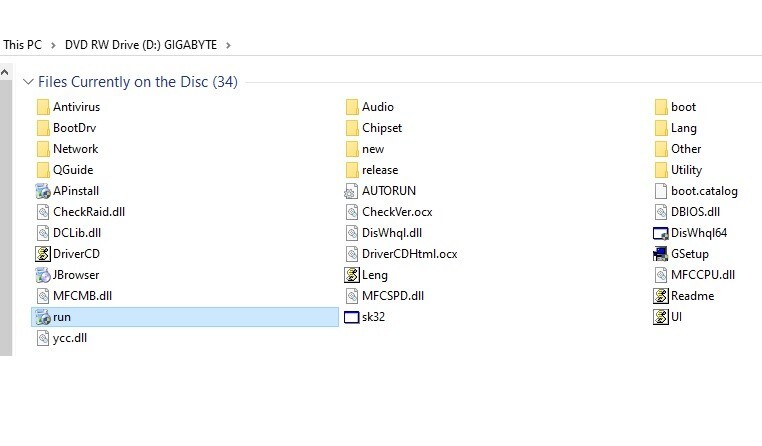
Task: Select the ycc.dll file icon
Action: pos(43,338)
